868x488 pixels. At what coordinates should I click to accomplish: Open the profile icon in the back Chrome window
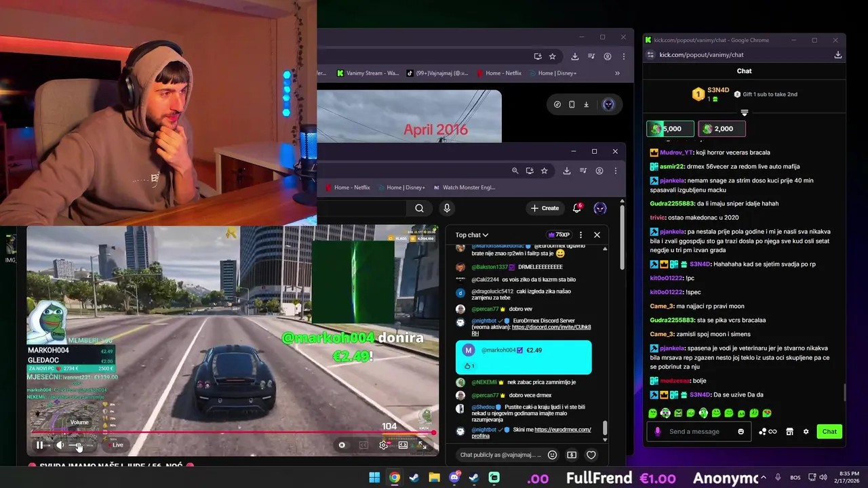608,56
